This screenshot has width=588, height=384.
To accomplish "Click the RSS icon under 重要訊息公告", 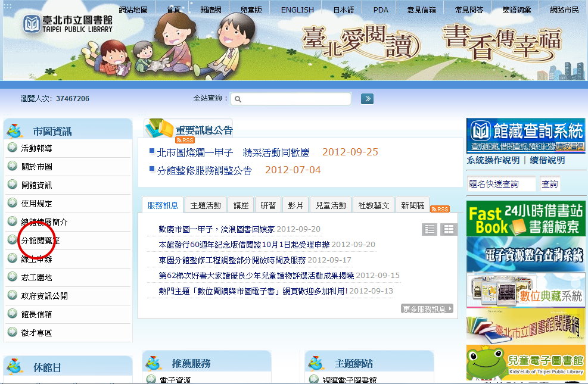I will click(x=185, y=140).
